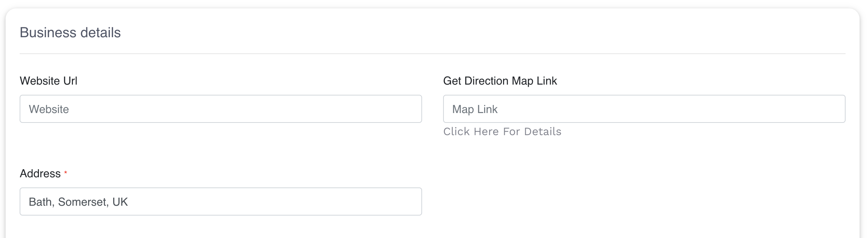Screen dimensions: 868x238
Task: Click the right end of the Website field
Action: 410,109
